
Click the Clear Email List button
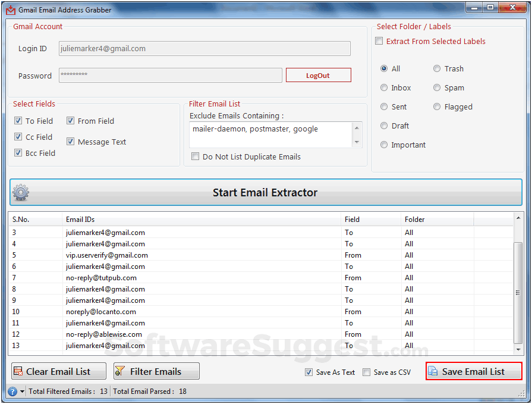(59, 371)
